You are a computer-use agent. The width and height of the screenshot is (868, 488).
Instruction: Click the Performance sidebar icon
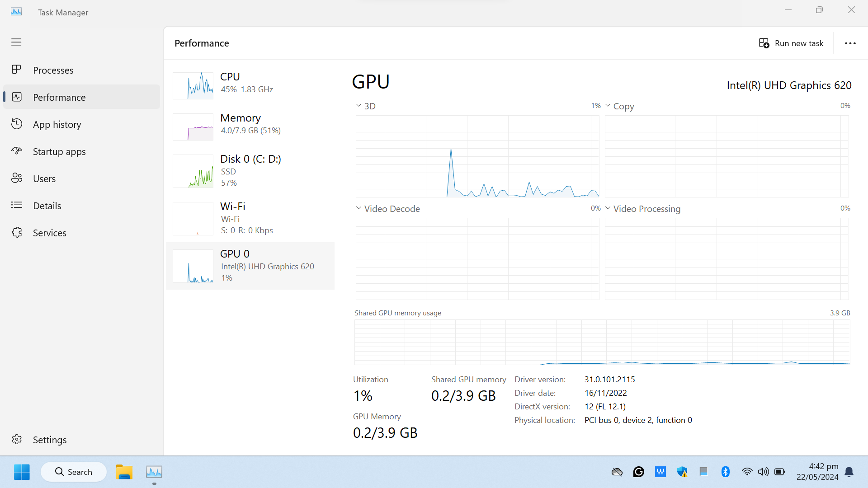16,97
